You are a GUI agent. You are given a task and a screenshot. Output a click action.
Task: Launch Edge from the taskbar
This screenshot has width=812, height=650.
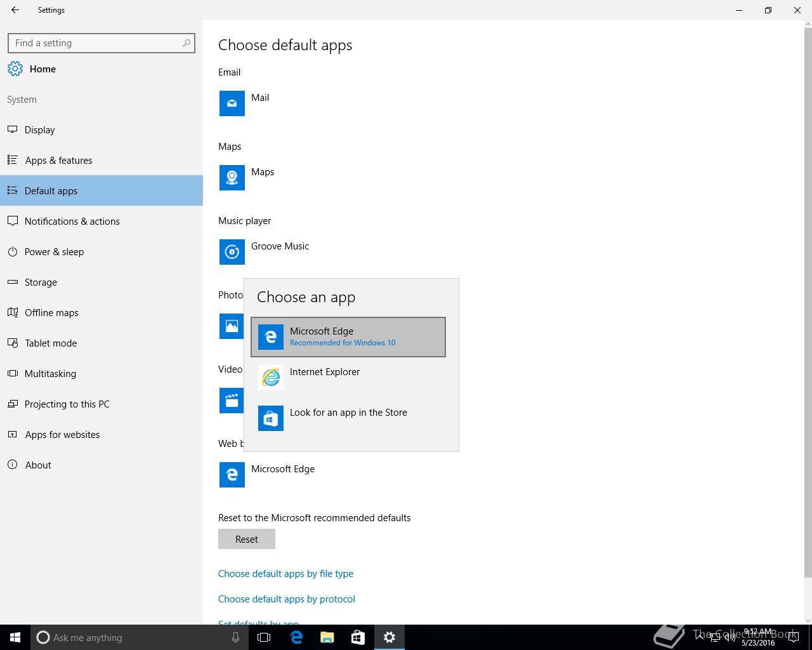[x=296, y=637]
